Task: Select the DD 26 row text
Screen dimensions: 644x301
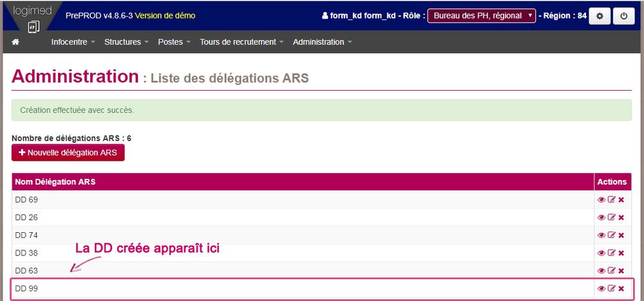Action: [x=26, y=217]
